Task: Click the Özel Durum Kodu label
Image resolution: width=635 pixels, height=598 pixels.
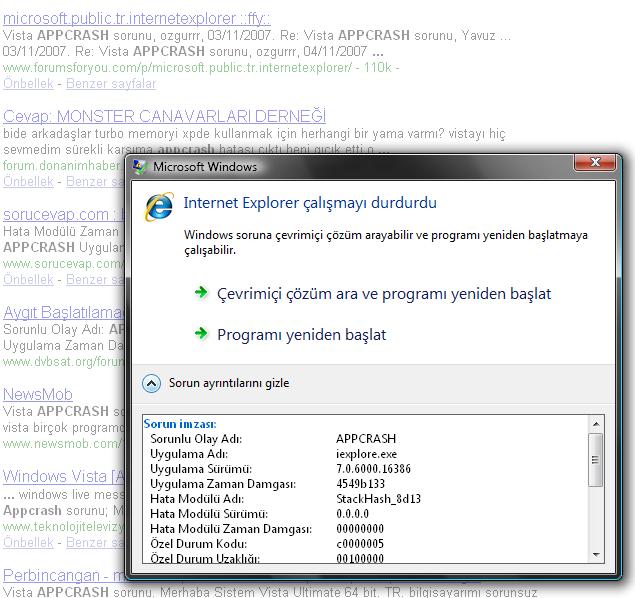Action: coord(198,544)
